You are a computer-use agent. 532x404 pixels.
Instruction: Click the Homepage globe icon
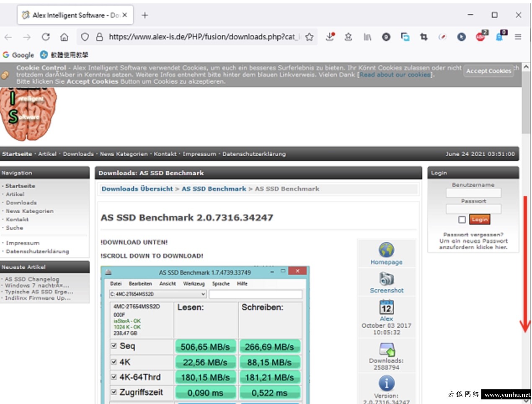[386, 250]
